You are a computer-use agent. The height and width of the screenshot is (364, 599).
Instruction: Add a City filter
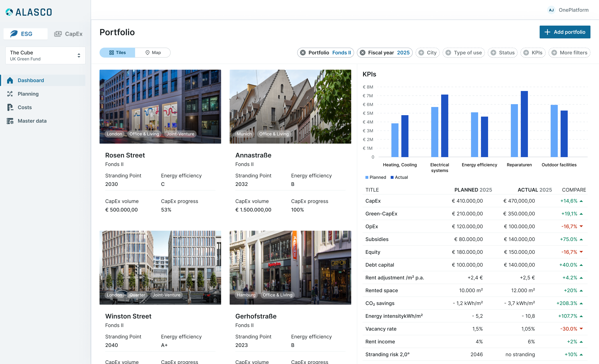pyautogui.click(x=428, y=53)
